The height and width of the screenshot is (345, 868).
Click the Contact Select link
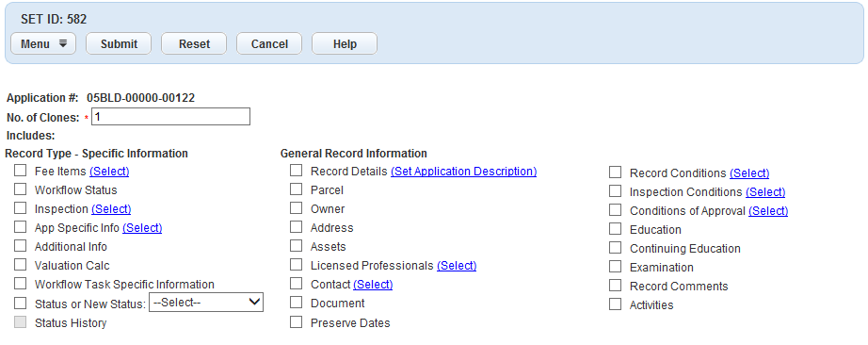pos(373,285)
